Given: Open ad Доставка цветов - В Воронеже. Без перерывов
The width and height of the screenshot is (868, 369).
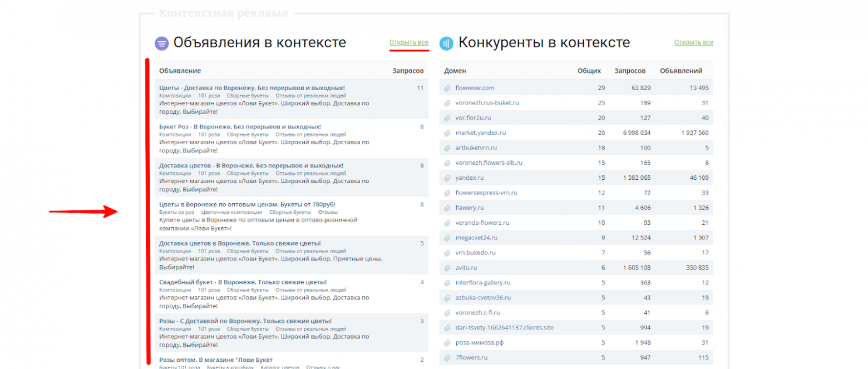Looking at the screenshot, I should (251, 166).
